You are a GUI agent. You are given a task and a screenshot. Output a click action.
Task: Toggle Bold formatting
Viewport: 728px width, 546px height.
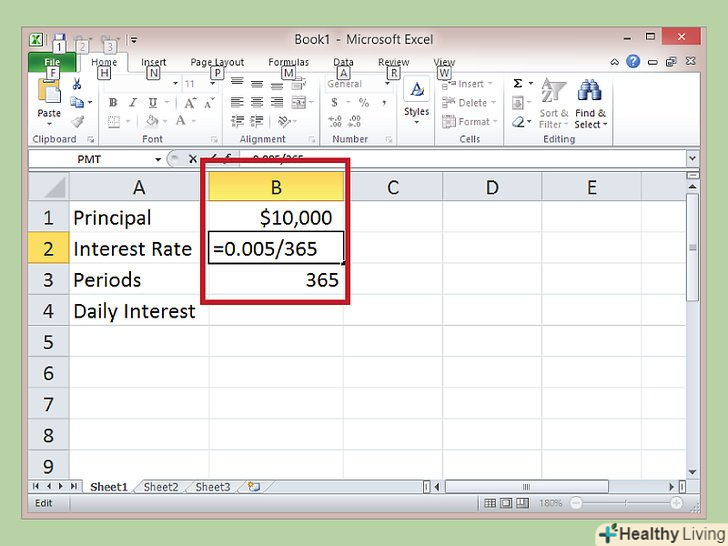click(x=113, y=102)
